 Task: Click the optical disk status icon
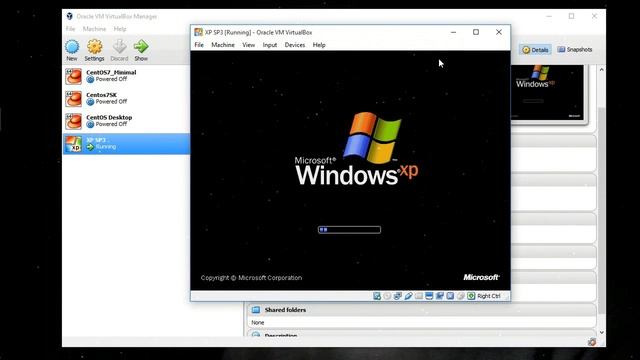point(387,296)
